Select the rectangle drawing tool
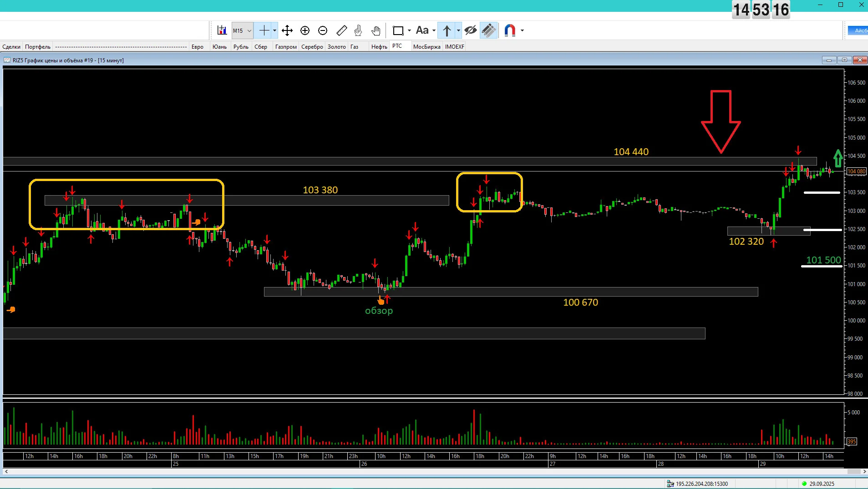Image resolution: width=868 pixels, height=489 pixels. click(x=398, y=30)
